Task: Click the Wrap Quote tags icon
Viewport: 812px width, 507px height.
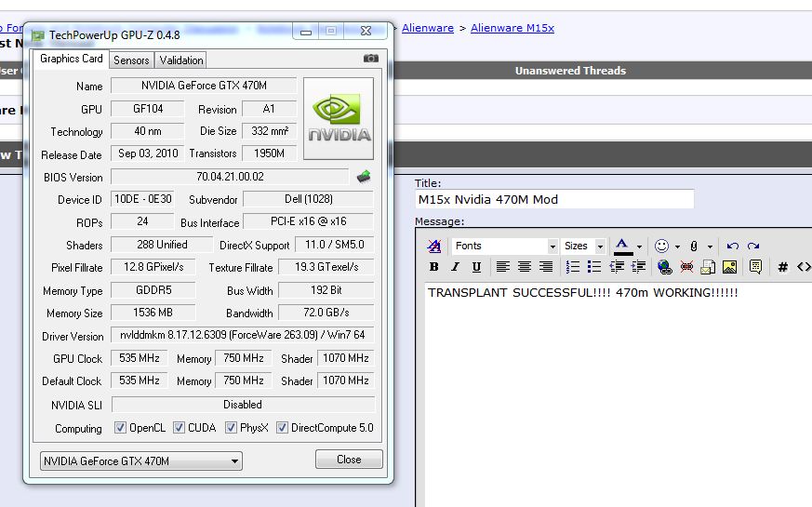Action: (x=755, y=267)
